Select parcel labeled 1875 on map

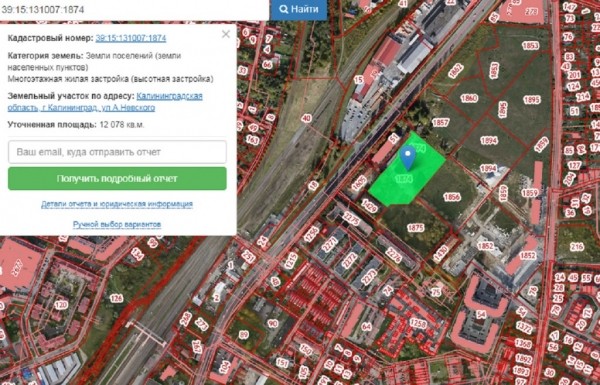416,228
